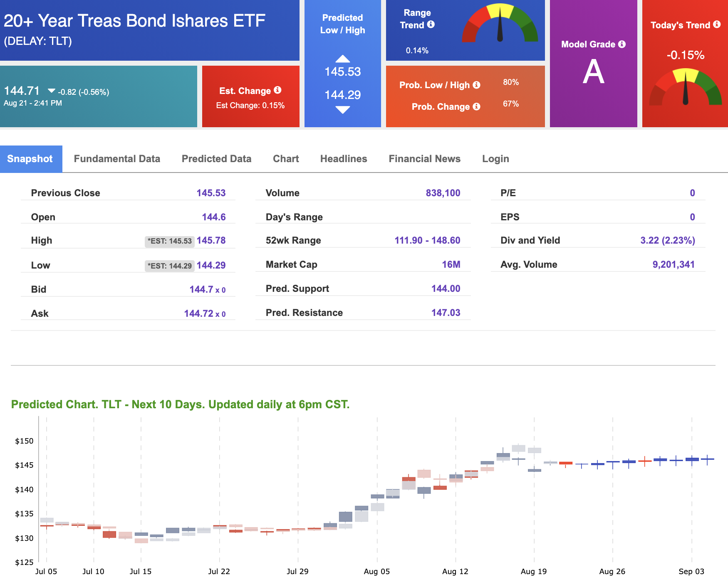Click the Prob. Low / High info icon

pos(476,85)
